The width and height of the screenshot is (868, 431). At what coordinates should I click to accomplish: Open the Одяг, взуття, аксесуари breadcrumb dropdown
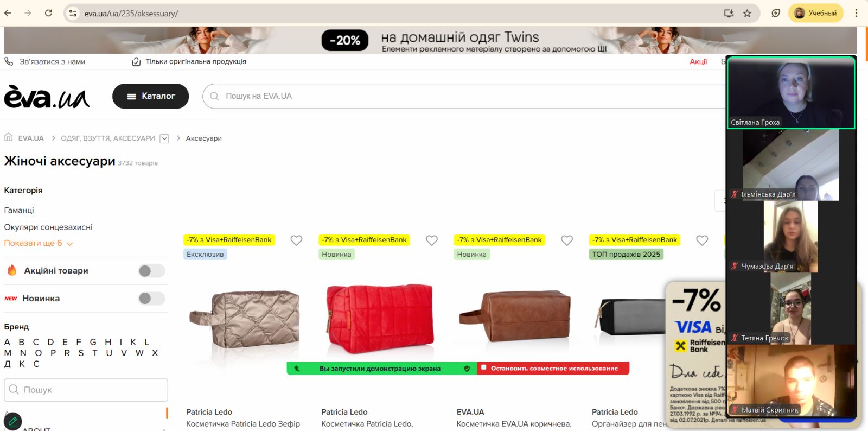(x=164, y=138)
